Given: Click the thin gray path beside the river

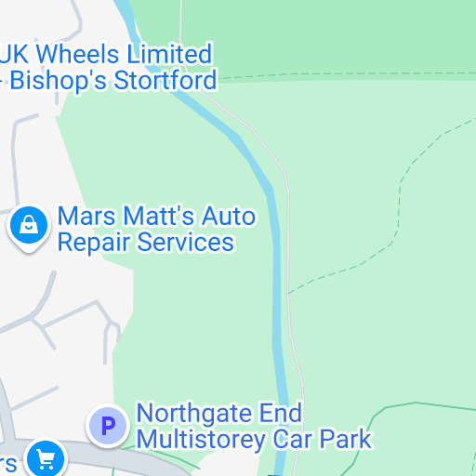Looking at the screenshot, I should (288, 248).
